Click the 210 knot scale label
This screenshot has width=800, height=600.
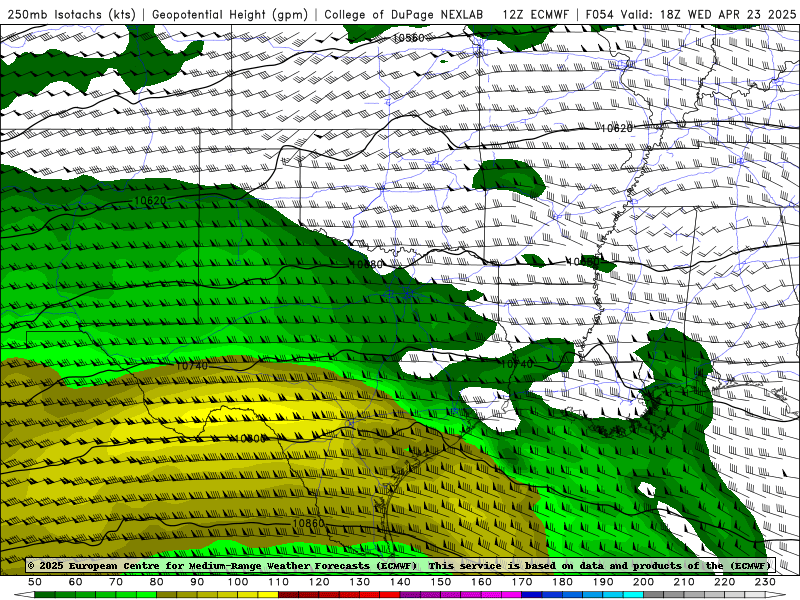click(x=684, y=582)
